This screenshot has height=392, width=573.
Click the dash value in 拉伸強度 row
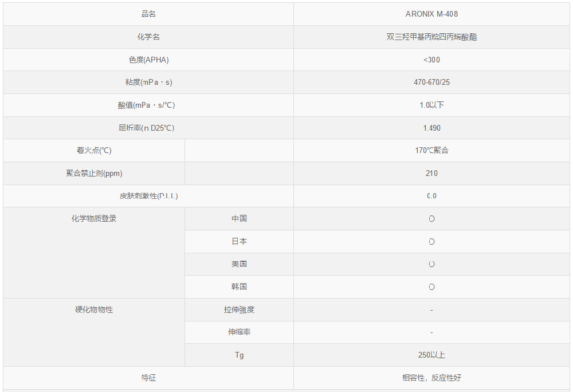(x=431, y=310)
